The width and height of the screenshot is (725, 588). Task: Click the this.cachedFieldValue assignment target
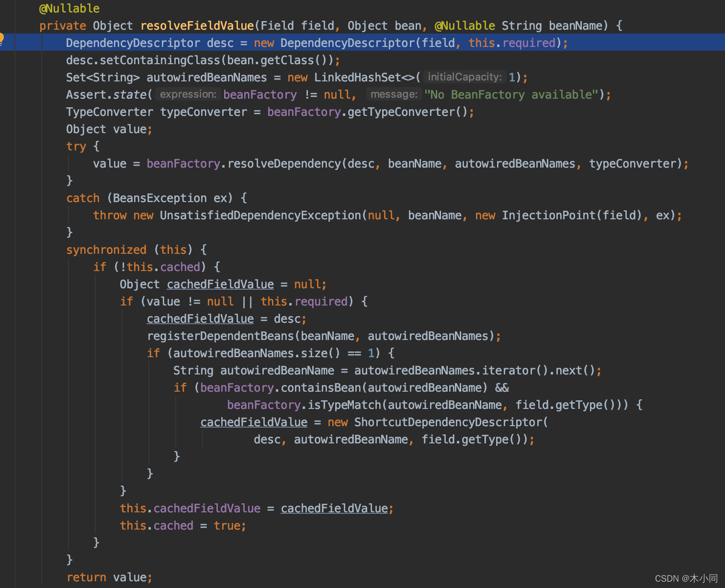(x=190, y=509)
